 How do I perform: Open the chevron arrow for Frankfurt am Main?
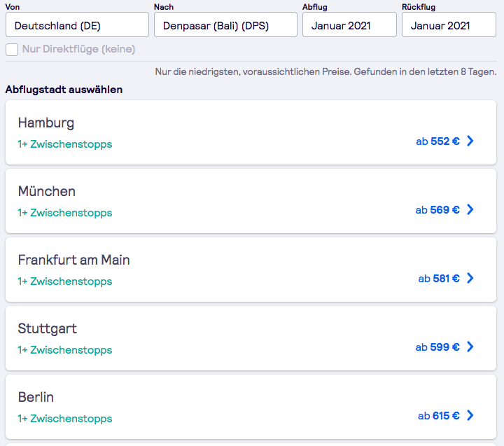[x=470, y=278]
